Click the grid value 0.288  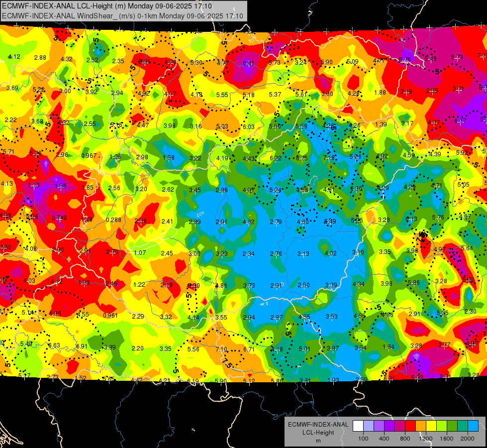(x=114, y=220)
